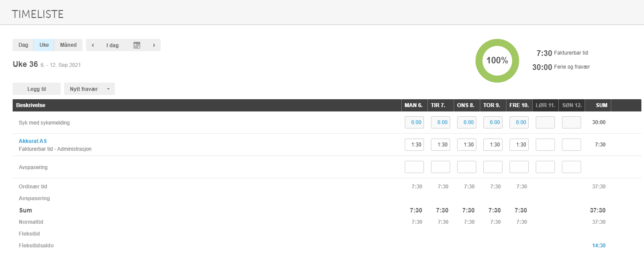This screenshot has width=644, height=257.
Task: Click Saturday field in Akkurat AS row
Action: [x=545, y=145]
